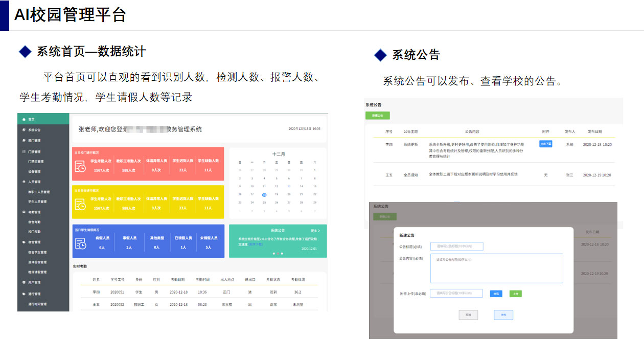The height and width of the screenshot is (358, 644).
Task: Open 更多 in the green 系统公告 card
Action: coord(315,231)
